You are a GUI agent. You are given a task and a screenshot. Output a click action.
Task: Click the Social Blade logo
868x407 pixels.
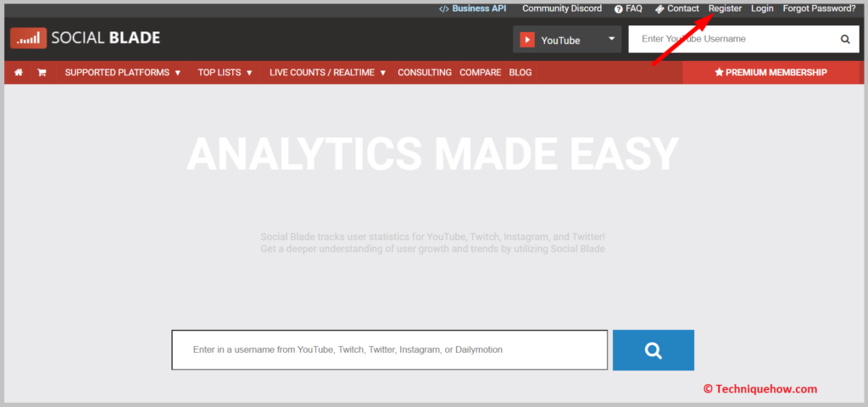coord(86,37)
